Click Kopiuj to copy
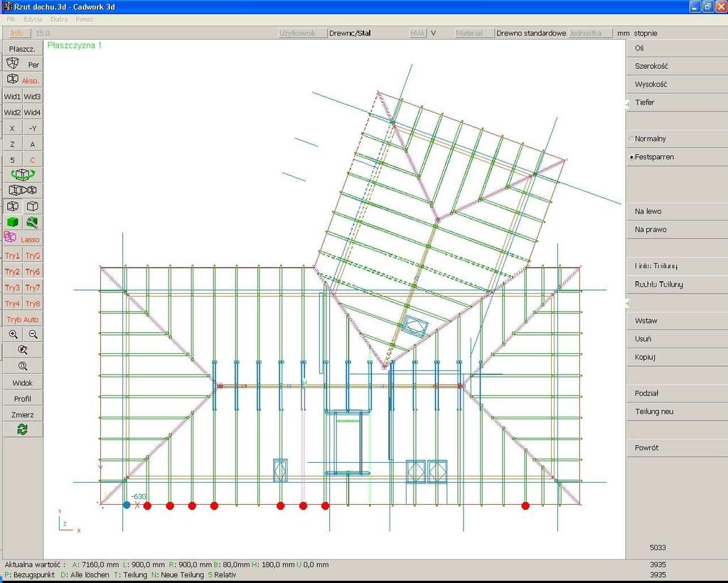This screenshot has width=728, height=583. point(678,357)
